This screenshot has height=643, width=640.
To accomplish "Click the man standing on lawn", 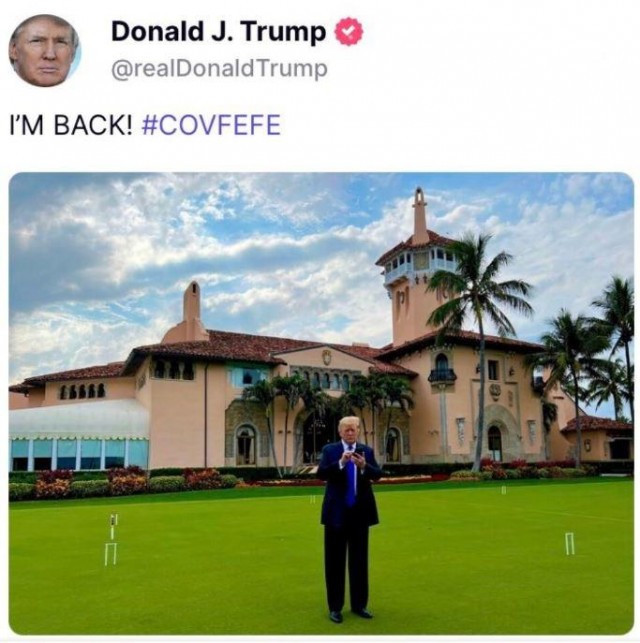I will [x=348, y=519].
